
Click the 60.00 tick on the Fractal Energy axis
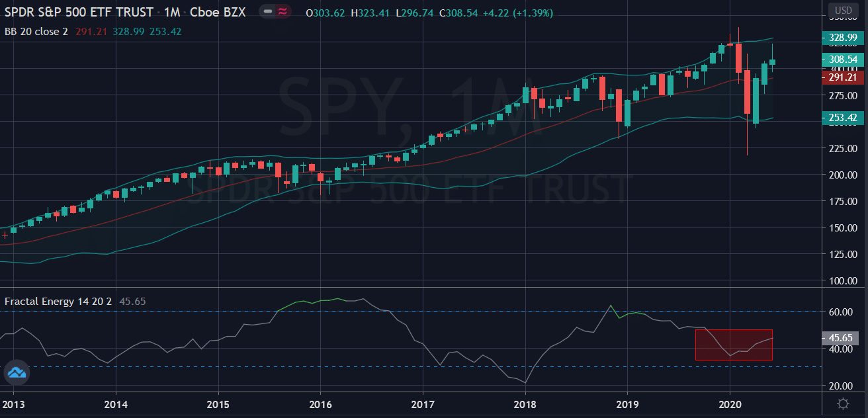coord(841,312)
